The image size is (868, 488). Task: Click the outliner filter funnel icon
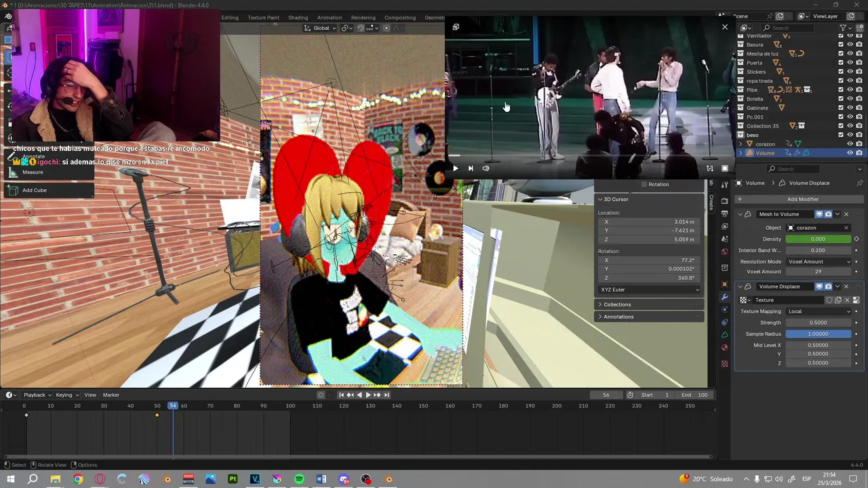844,28
